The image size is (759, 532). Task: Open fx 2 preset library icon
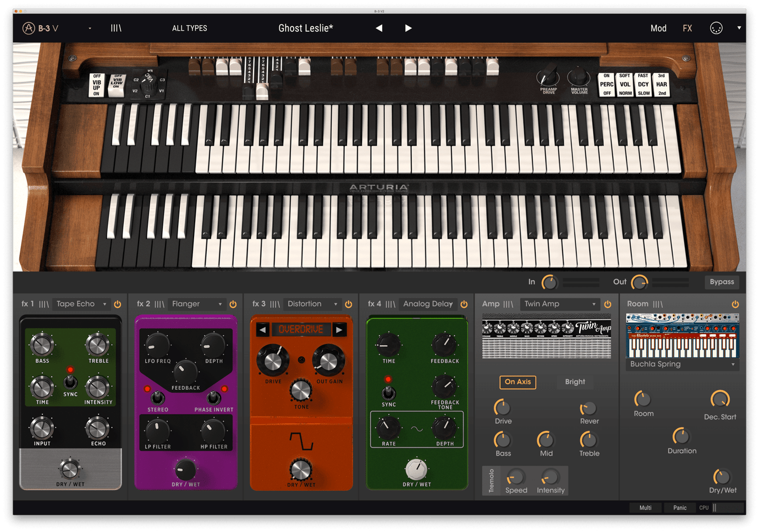159,304
